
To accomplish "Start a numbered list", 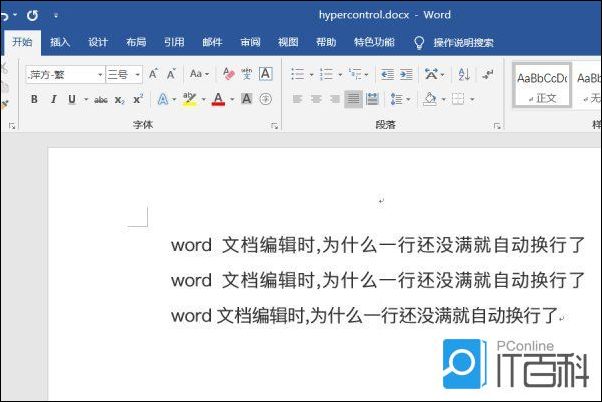I will pos(326,74).
